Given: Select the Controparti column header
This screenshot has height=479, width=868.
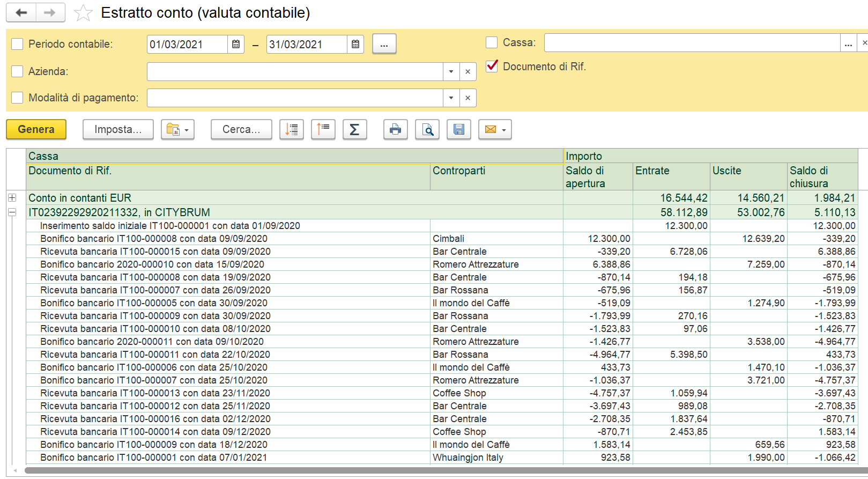Looking at the screenshot, I should (496, 176).
